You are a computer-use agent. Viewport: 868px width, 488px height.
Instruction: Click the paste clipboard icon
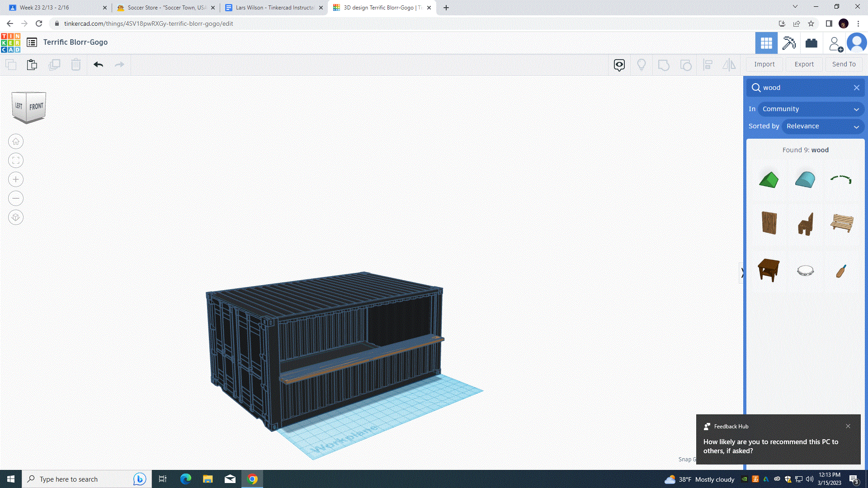click(x=32, y=65)
